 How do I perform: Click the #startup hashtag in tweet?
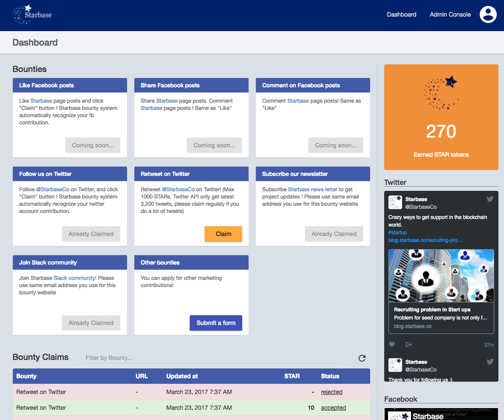coord(397,233)
